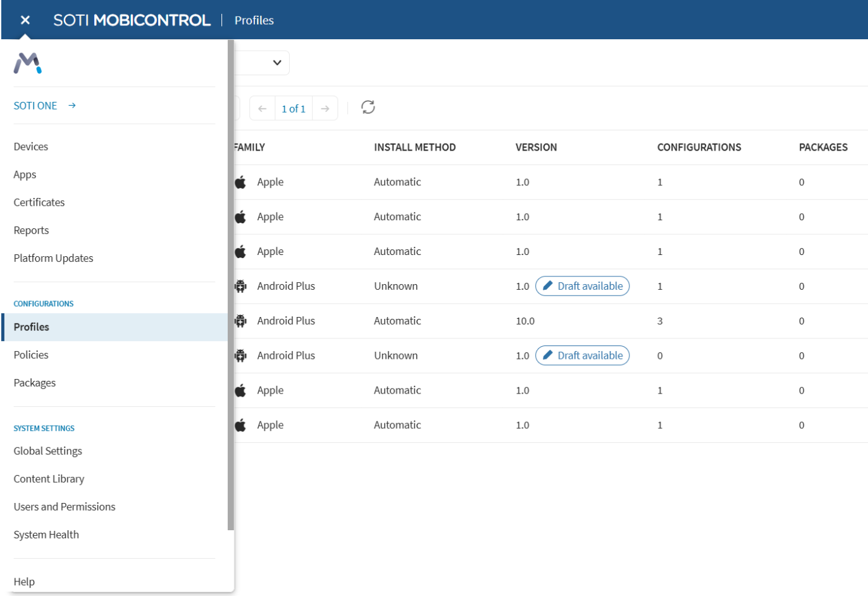The height and width of the screenshot is (596, 868).
Task: Click the pencil icon in the second Draft available badge
Action: coord(548,356)
